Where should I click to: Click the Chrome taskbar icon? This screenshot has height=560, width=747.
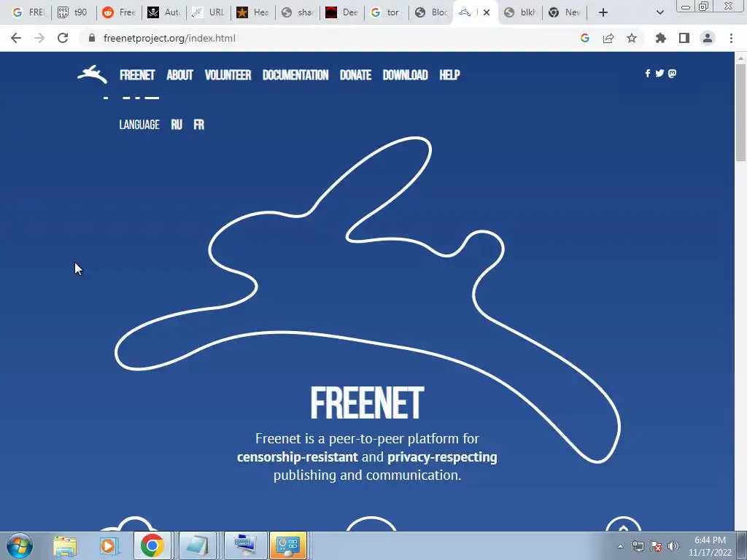[152, 545]
